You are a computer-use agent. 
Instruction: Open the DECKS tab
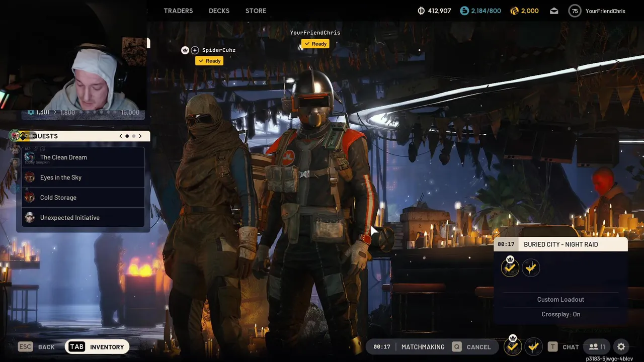pos(219,11)
